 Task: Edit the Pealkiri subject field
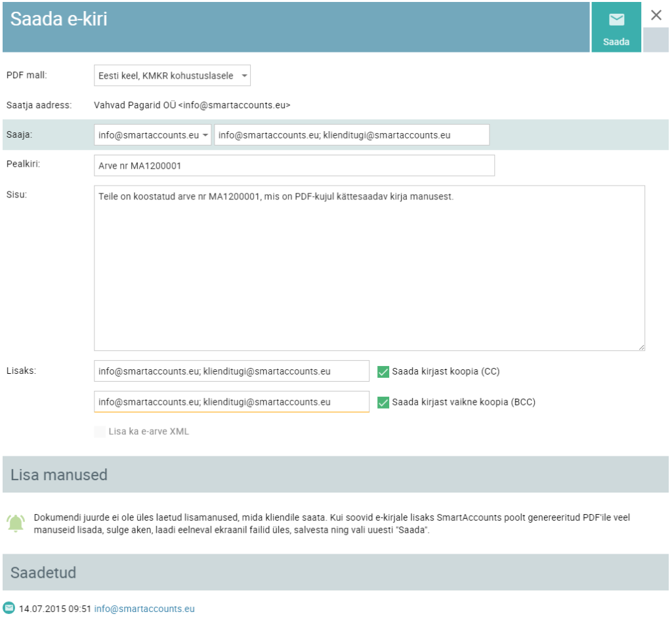pyautogui.click(x=294, y=165)
